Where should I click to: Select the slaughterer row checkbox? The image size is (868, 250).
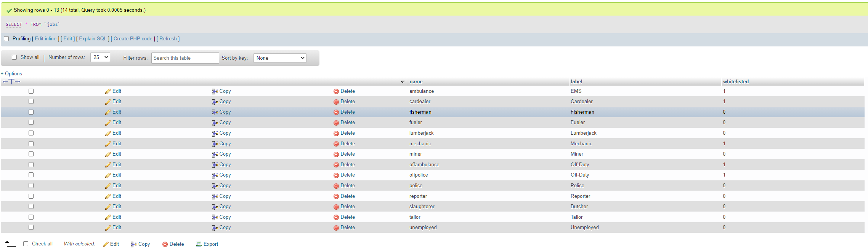tap(31, 207)
